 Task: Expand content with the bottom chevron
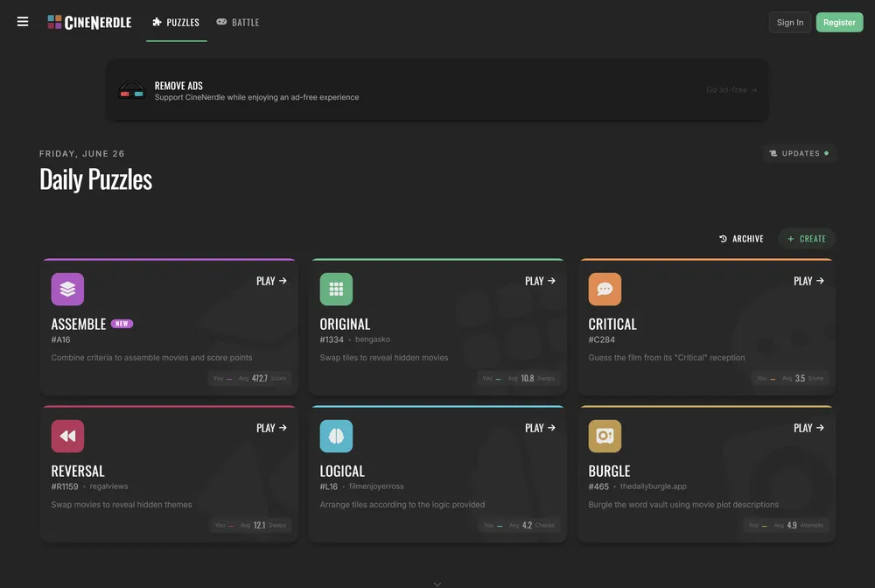click(437, 584)
